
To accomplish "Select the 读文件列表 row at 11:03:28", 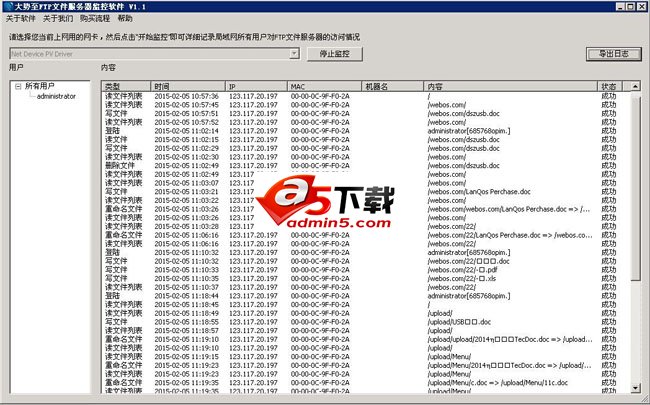I will [x=366, y=226].
